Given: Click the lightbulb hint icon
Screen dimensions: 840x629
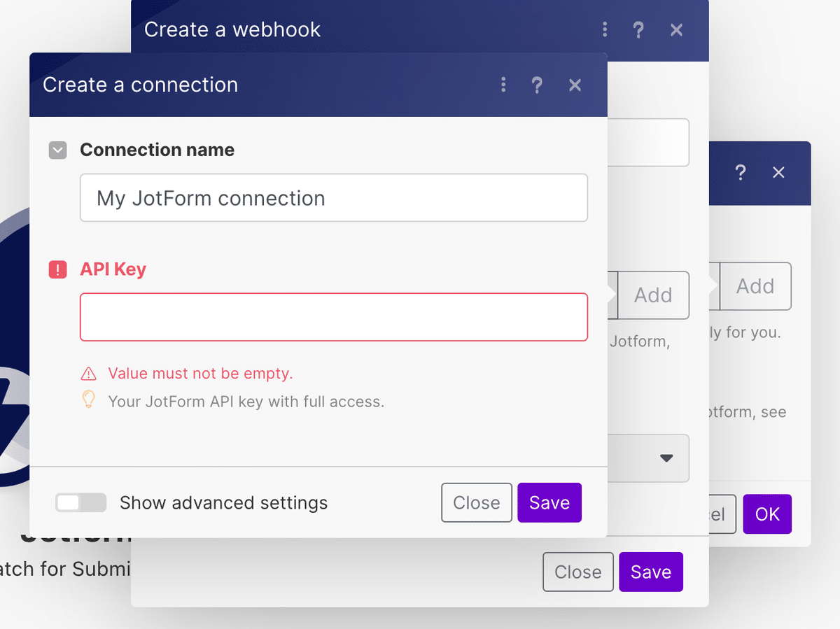Looking at the screenshot, I should coord(88,400).
